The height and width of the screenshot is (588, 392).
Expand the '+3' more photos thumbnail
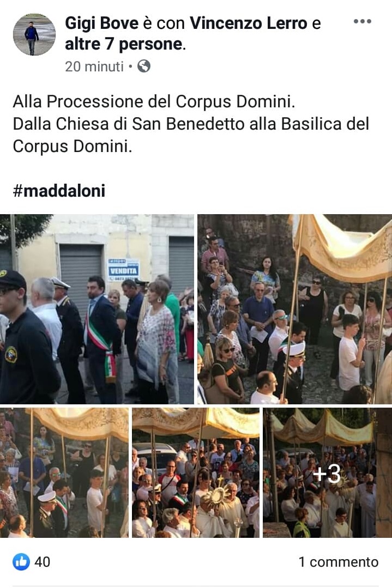coord(327,472)
